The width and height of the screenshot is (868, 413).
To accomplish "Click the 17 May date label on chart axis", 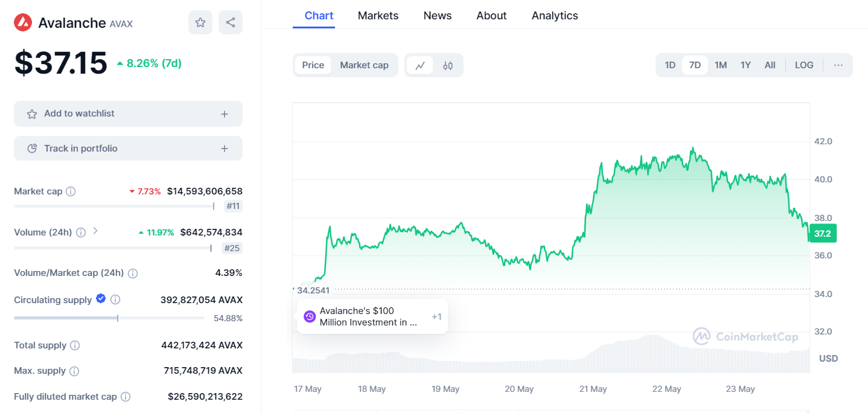I will coord(308,389).
